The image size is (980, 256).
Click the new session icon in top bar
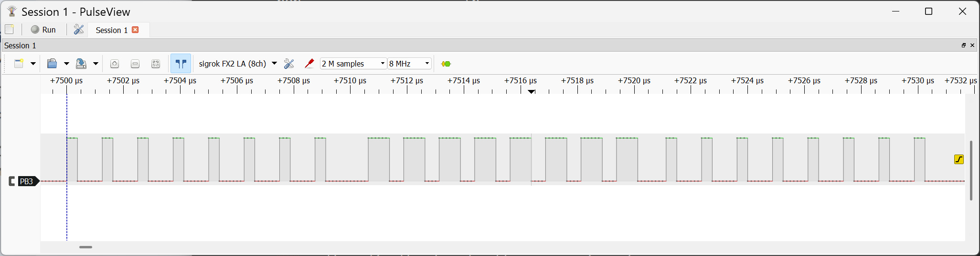9,30
